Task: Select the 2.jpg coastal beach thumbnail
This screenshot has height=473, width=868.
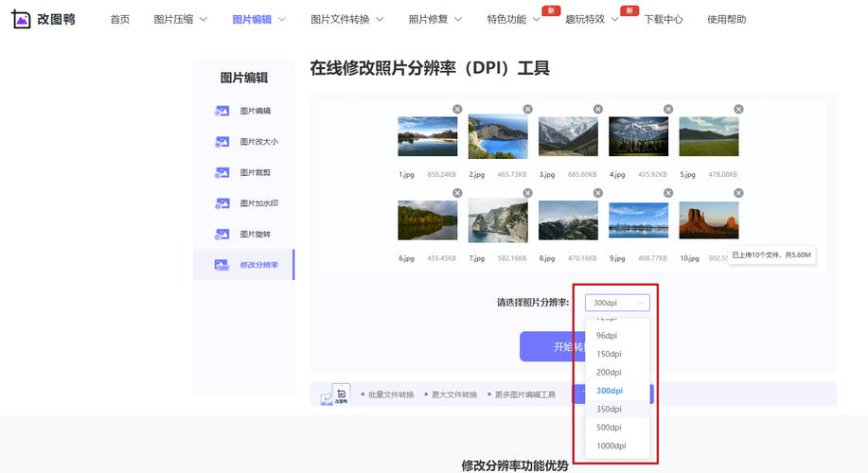Action: pos(498,136)
